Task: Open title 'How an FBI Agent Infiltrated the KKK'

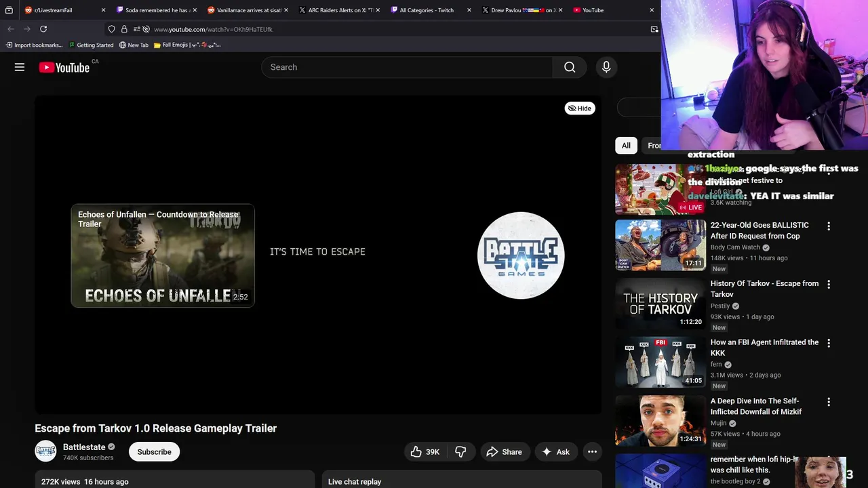Action: (764, 348)
